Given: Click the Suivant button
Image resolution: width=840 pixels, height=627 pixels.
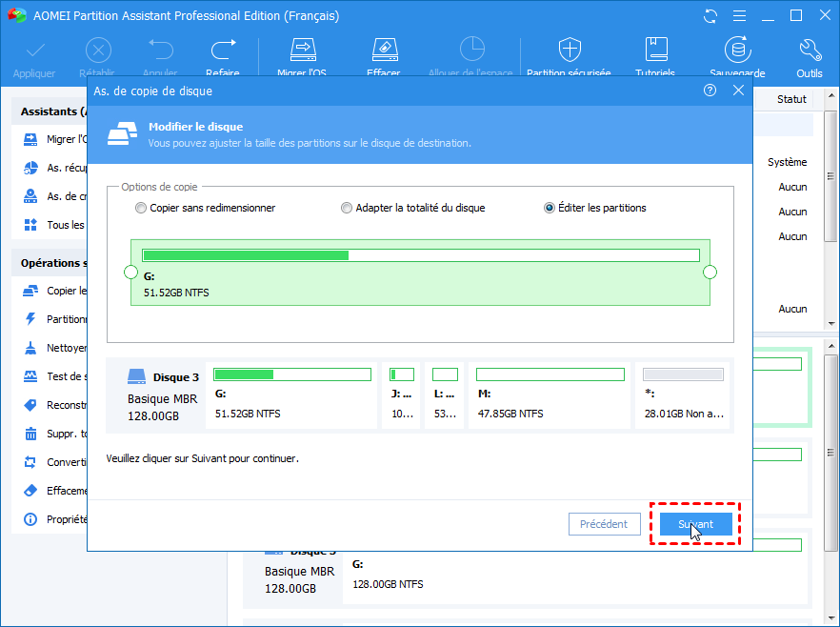Looking at the screenshot, I should coord(695,523).
